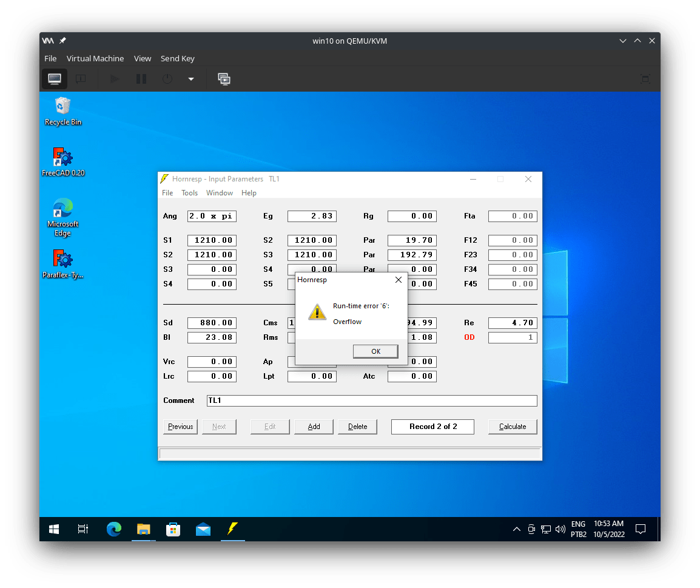Screen dimensions: 700x588
Task: Open the Hornresp Help menu
Action: pos(249,193)
